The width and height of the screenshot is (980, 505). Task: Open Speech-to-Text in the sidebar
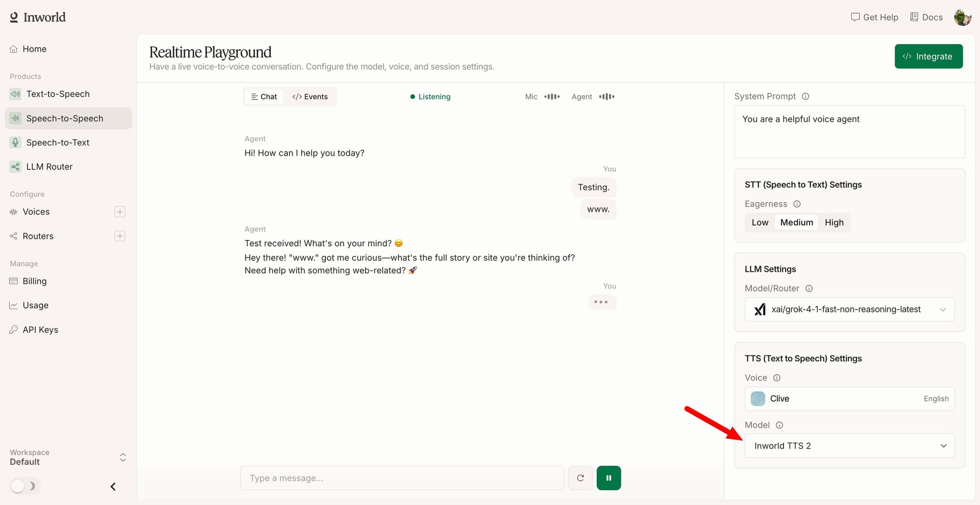(68, 143)
